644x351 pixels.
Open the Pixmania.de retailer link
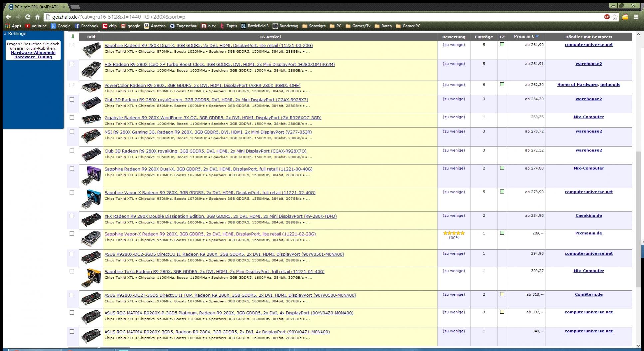point(589,233)
